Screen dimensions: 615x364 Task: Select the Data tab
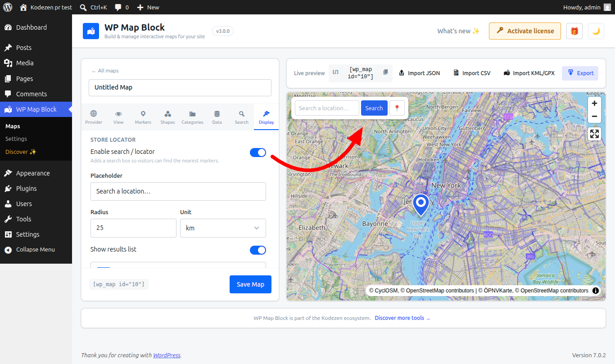pos(217,117)
